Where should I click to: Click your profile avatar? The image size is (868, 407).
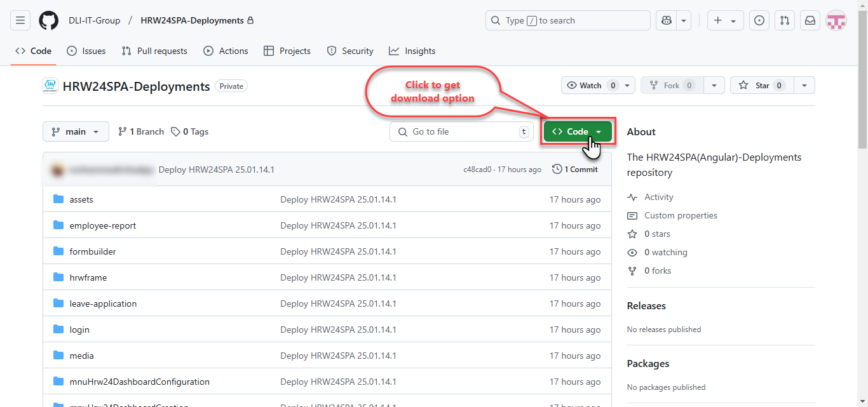tap(836, 20)
